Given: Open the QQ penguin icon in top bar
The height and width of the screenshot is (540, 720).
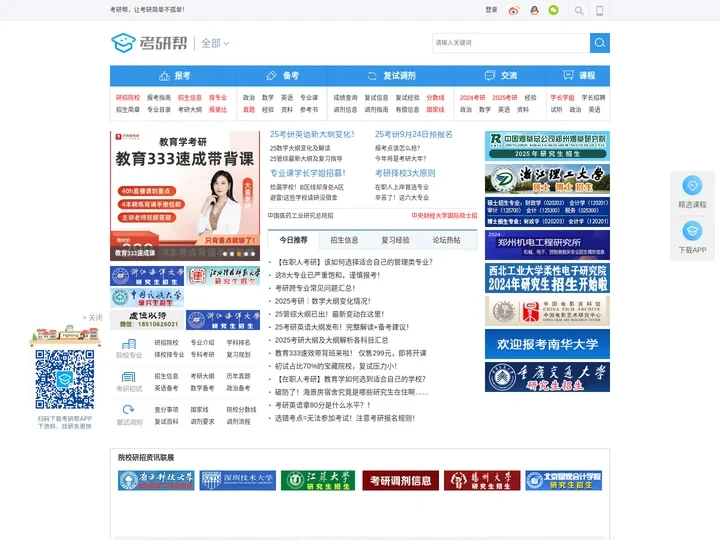Looking at the screenshot, I should [x=534, y=11].
